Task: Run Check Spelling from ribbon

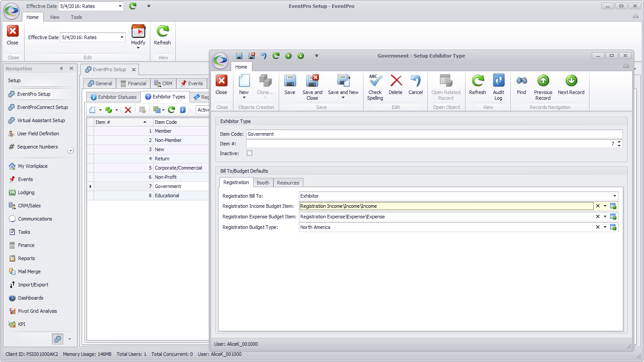Action: pyautogui.click(x=375, y=87)
